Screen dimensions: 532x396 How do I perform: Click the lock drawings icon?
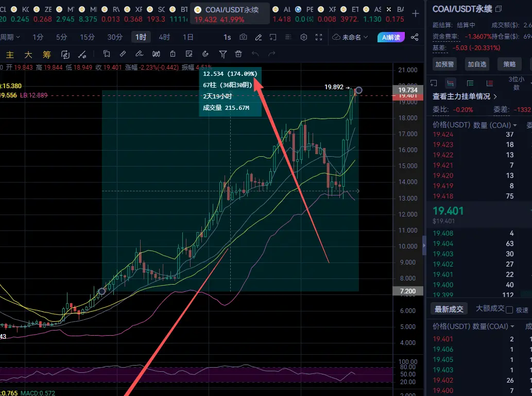(173, 54)
